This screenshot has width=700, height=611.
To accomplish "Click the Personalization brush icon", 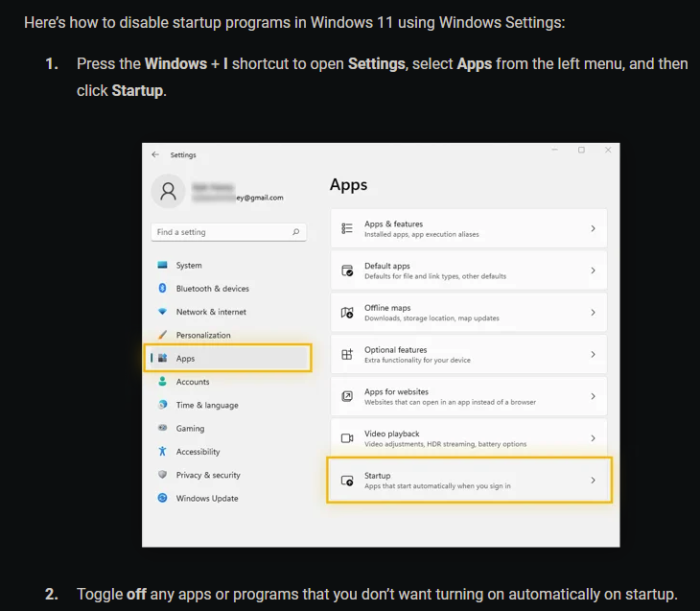I will click(162, 335).
